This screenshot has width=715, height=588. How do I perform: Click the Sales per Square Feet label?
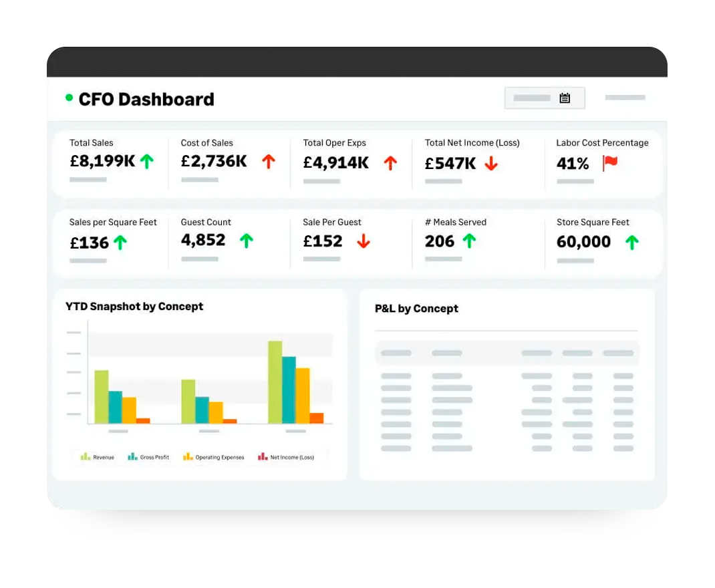pyautogui.click(x=113, y=222)
